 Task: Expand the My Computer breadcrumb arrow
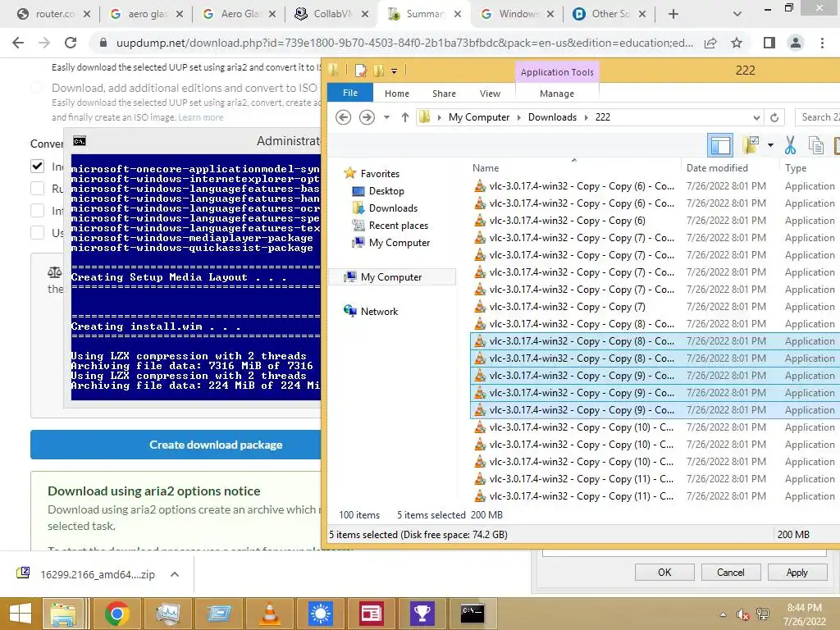tap(518, 117)
